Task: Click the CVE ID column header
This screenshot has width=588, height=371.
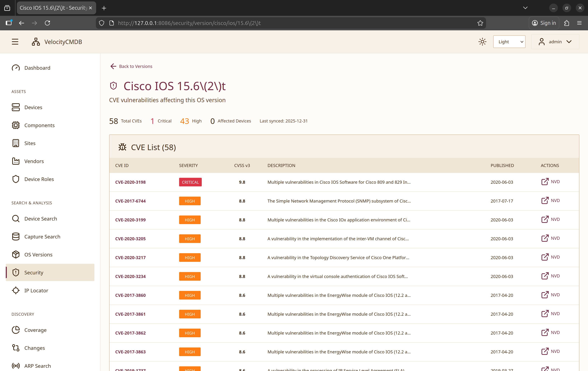Action: [x=122, y=165]
